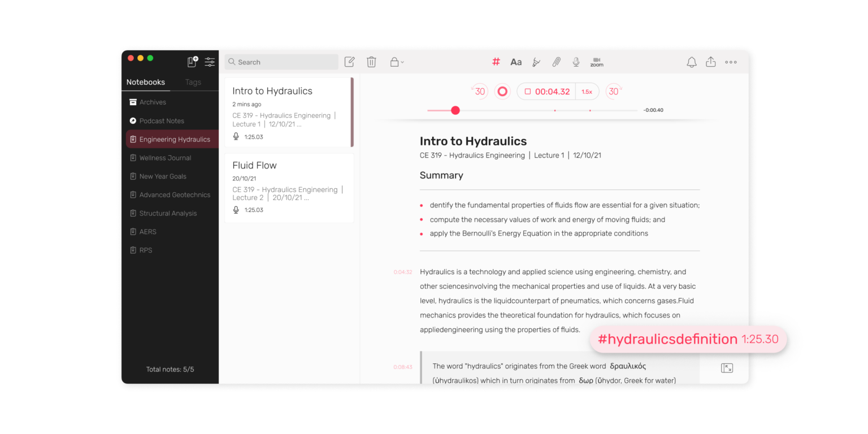Open notification bell reminders
This screenshot has width=868, height=434.
point(691,62)
